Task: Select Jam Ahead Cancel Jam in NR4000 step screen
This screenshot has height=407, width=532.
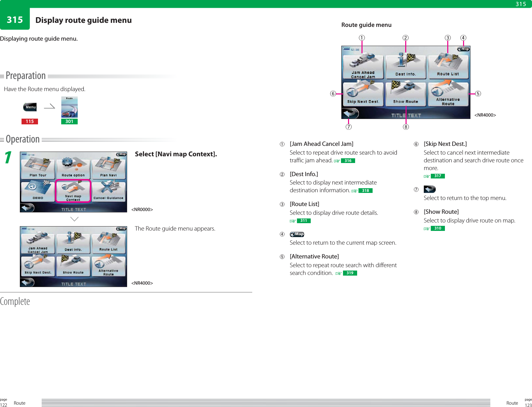Action: (38, 242)
